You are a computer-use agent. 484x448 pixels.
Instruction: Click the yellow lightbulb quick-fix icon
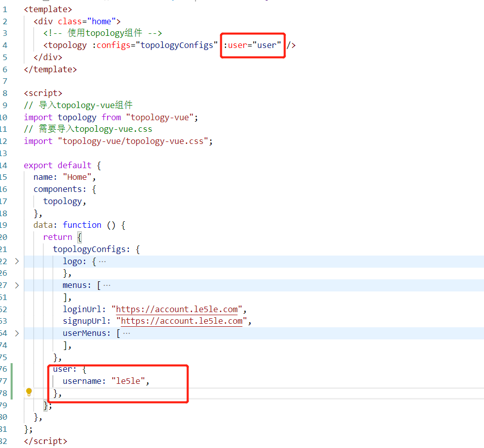click(29, 392)
